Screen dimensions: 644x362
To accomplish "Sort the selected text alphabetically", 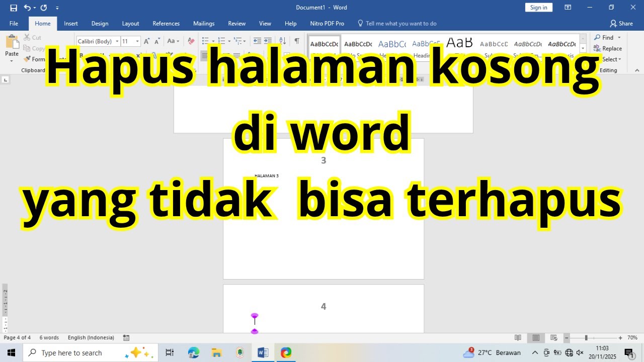I will click(282, 41).
